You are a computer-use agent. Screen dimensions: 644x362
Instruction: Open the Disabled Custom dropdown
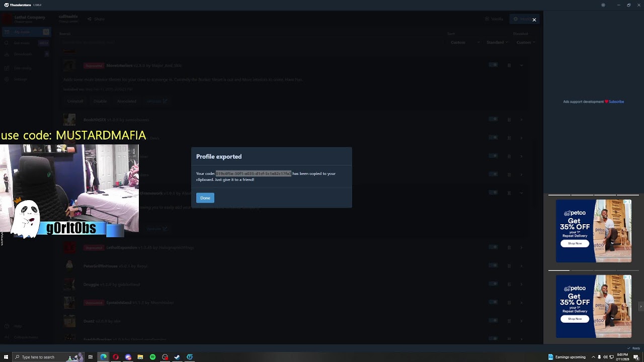point(525,42)
